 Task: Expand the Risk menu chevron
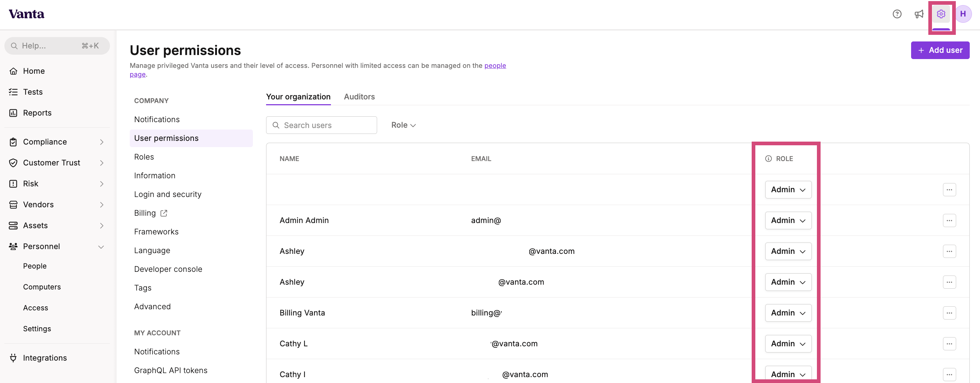(x=102, y=184)
